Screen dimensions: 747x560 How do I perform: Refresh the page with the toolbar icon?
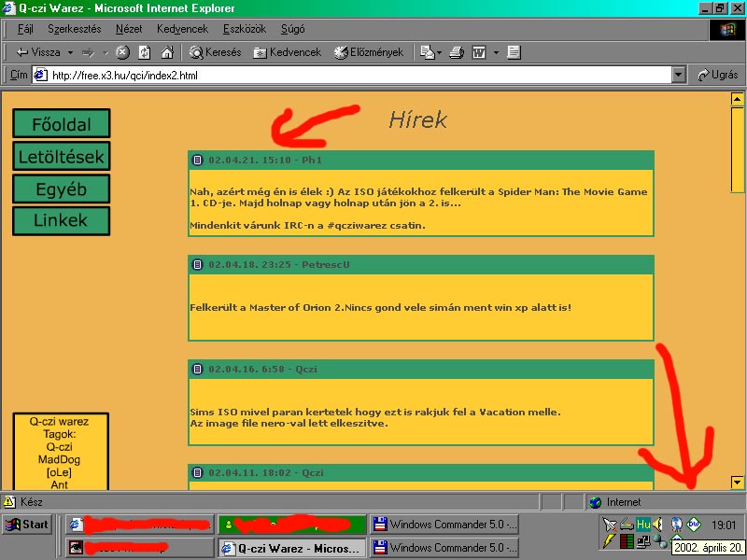click(144, 52)
